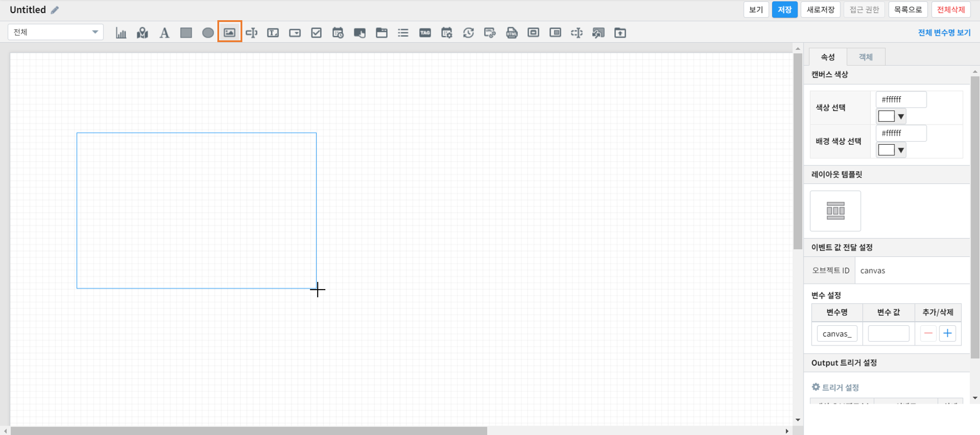Click the canvas scroll-right arrow

(787, 431)
